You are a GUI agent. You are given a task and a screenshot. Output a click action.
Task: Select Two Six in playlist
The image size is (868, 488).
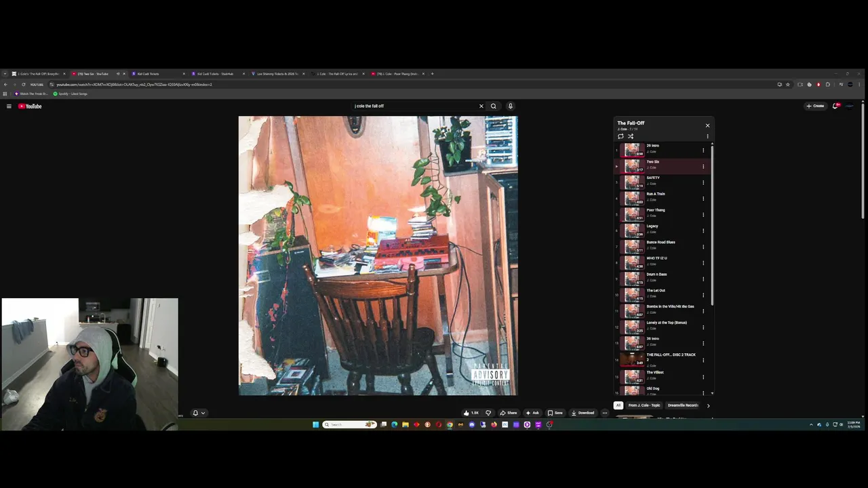tap(662, 165)
